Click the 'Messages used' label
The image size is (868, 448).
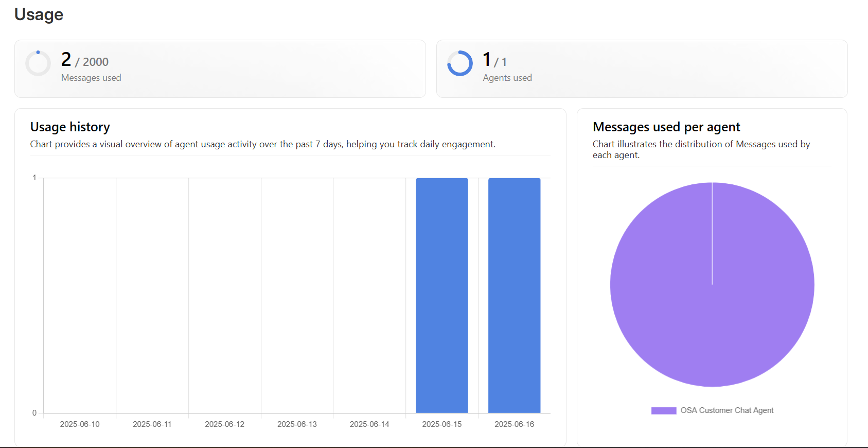(91, 78)
